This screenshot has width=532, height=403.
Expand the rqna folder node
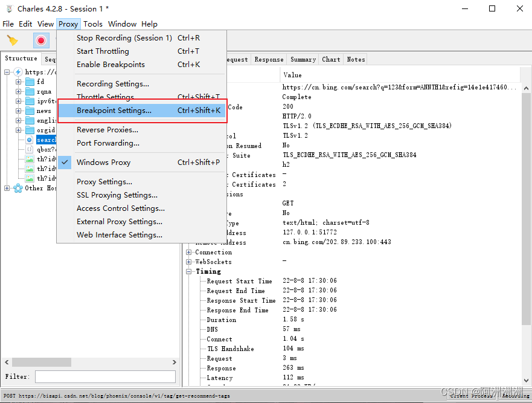point(18,92)
